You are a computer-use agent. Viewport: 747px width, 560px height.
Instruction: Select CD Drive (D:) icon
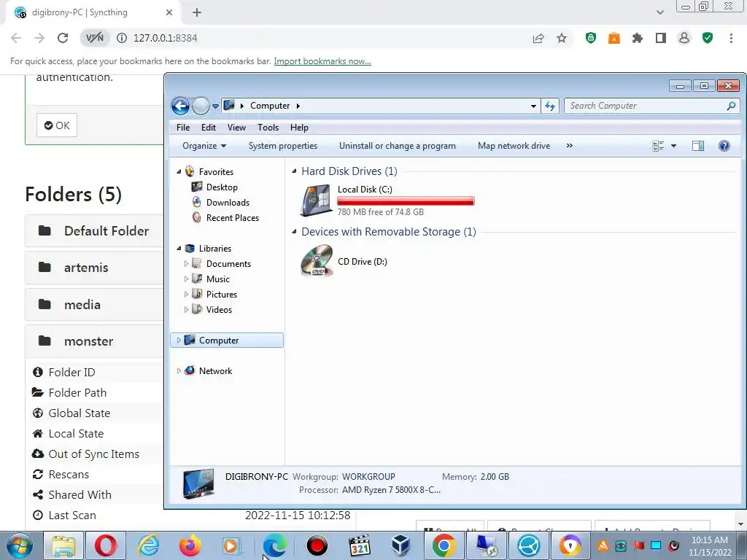click(x=317, y=261)
